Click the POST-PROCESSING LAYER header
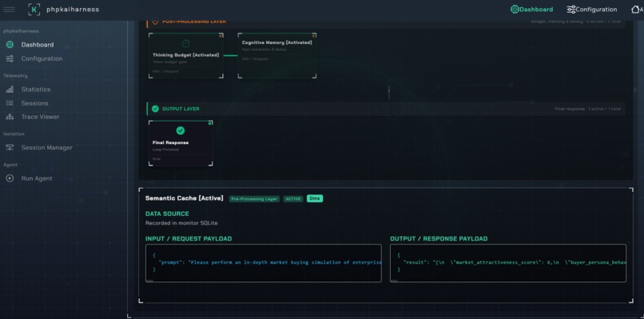644x319 pixels. coord(194,22)
